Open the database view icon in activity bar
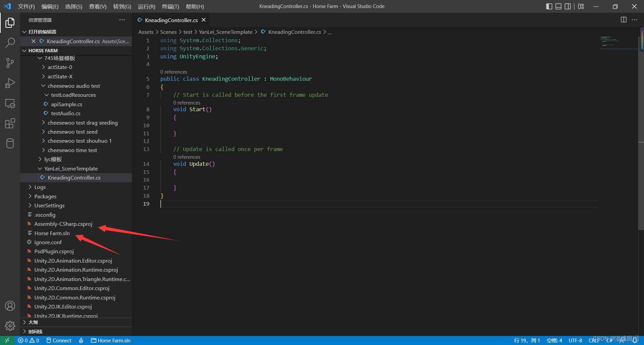644x345 pixels. pyautogui.click(x=10, y=144)
